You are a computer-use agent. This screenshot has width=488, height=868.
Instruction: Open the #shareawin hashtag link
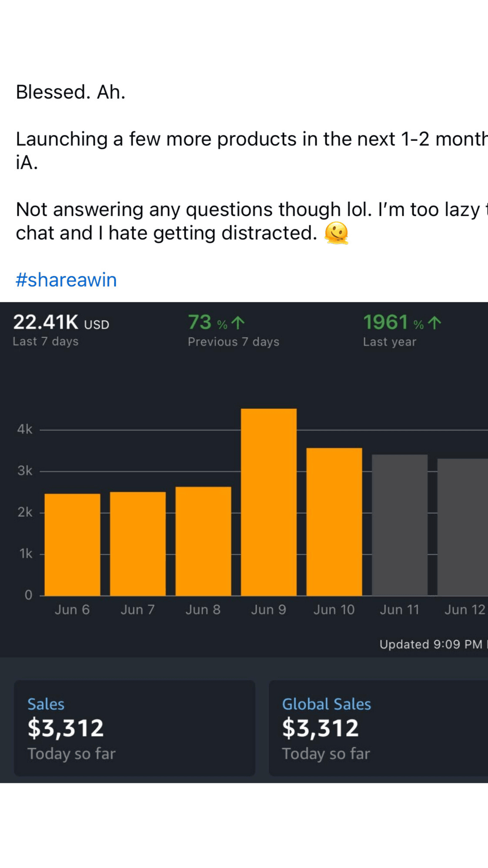(66, 280)
